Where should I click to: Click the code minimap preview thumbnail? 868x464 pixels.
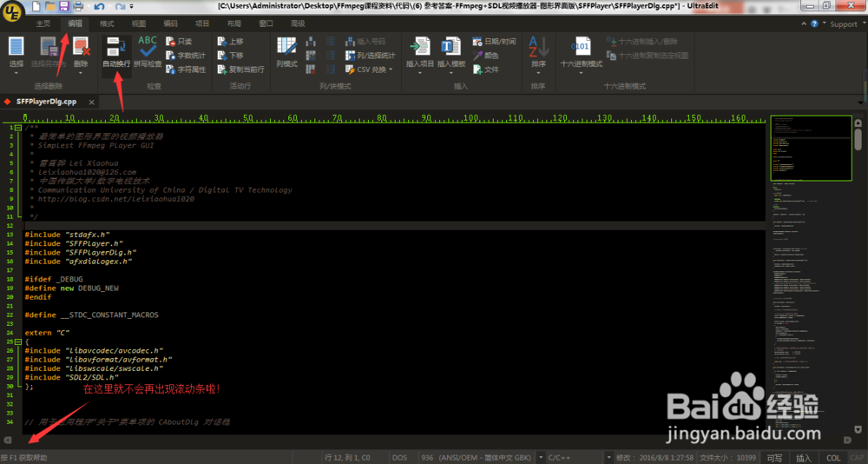811,148
